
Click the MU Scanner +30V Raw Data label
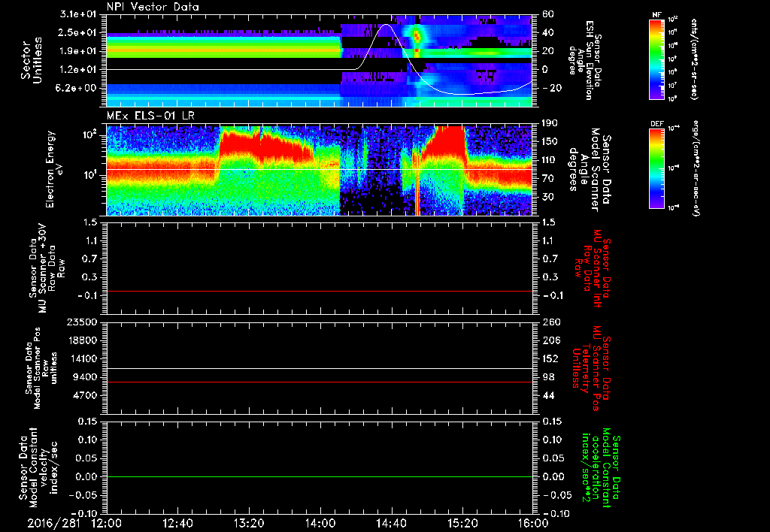coord(47,268)
